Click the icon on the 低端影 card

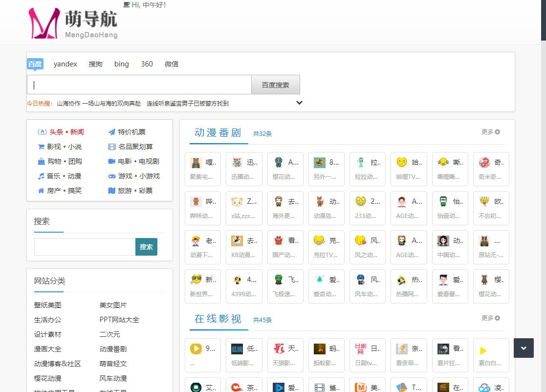(x=237, y=349)
